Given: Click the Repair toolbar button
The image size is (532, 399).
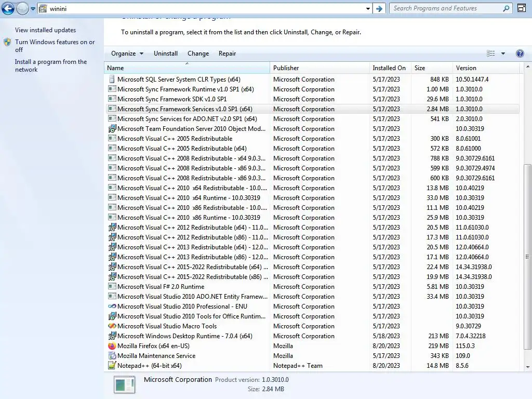Looking at the screenshot, I should point(227,54).
